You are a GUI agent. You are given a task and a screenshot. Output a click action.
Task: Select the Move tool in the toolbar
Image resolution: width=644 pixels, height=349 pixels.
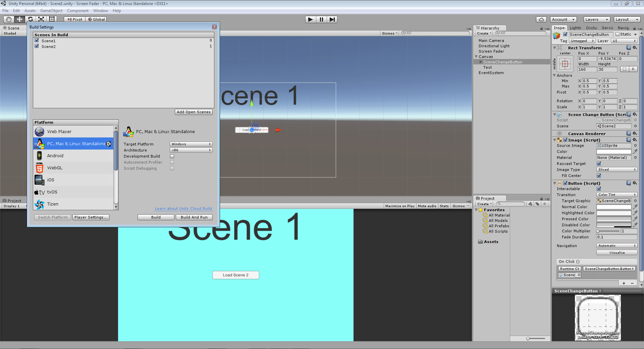(19, 19)
